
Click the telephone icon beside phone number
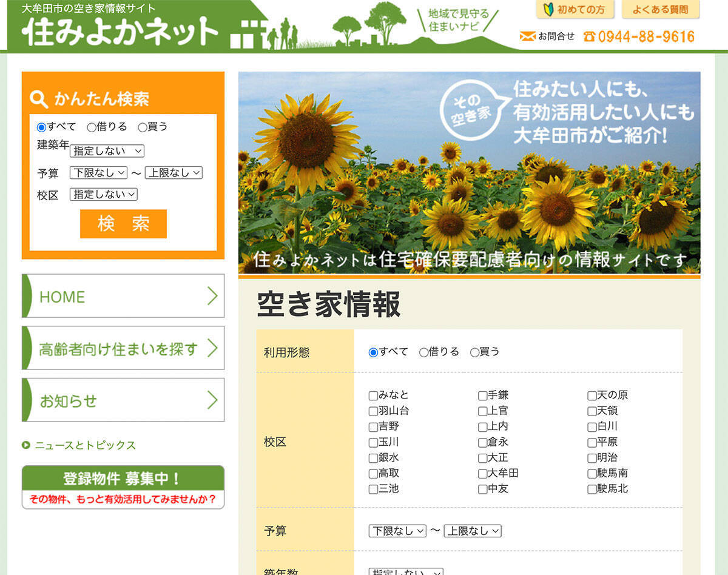(589, 36)
